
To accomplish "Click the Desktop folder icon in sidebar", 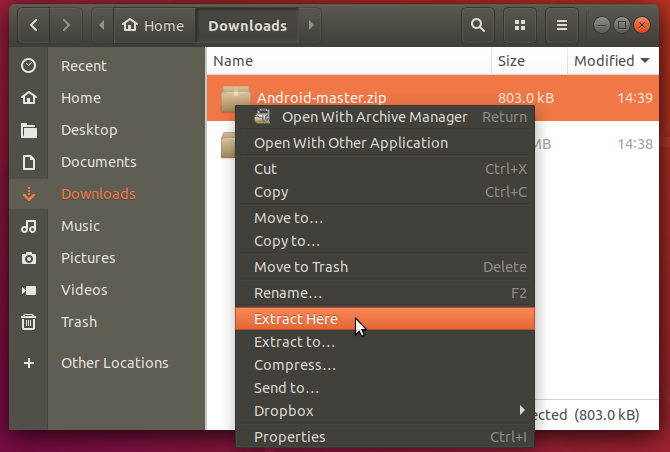I will pos(29,130).
